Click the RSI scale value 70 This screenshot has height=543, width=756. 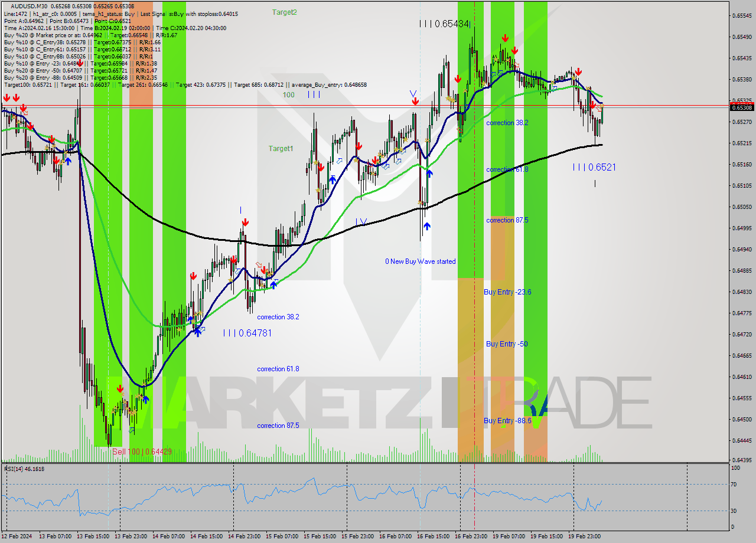pyautogui.click(x=735, y=485)
